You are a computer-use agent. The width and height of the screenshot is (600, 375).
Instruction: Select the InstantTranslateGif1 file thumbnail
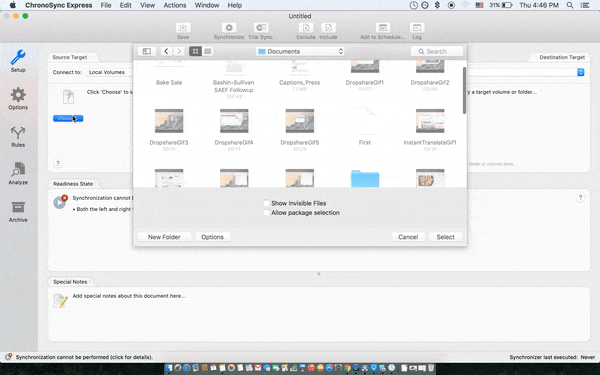[430, 121]
